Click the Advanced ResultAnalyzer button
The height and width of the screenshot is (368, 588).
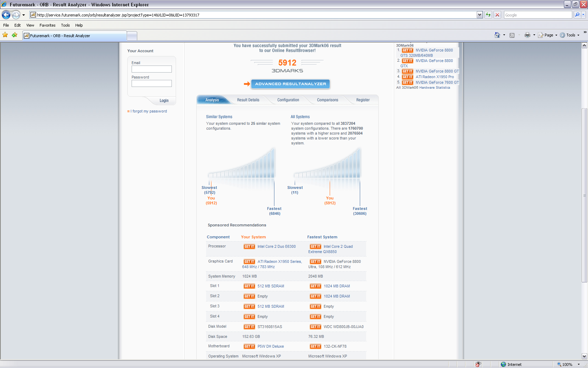tap(290, 84)
